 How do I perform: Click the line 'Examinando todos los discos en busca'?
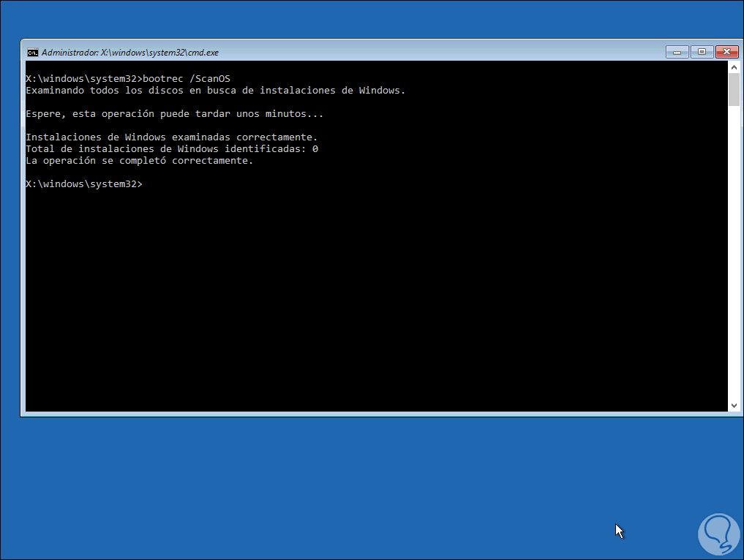point(215,91)
